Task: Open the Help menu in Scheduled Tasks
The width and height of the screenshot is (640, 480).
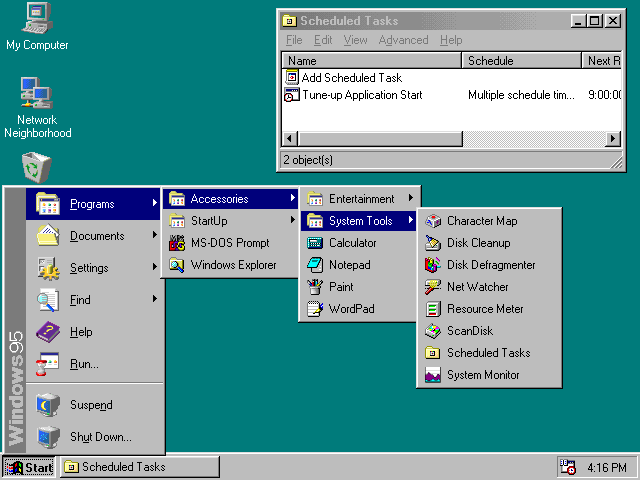Action: click(x=451, y=40)
